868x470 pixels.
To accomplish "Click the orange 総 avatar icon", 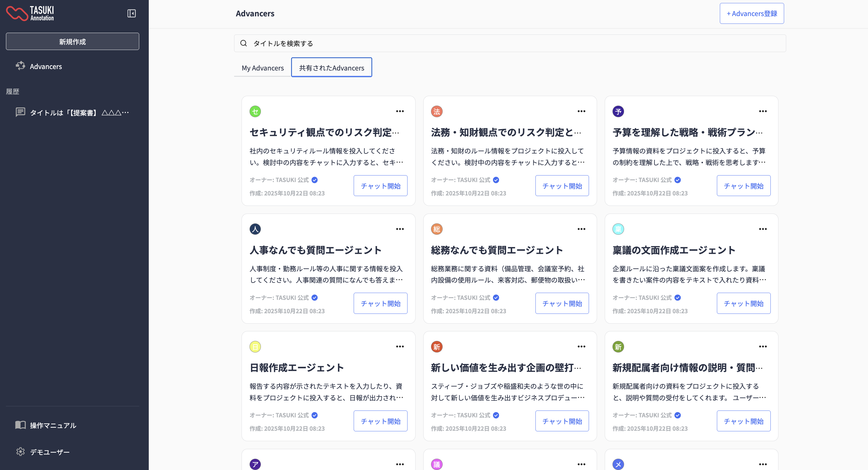I will coord(436,229).
